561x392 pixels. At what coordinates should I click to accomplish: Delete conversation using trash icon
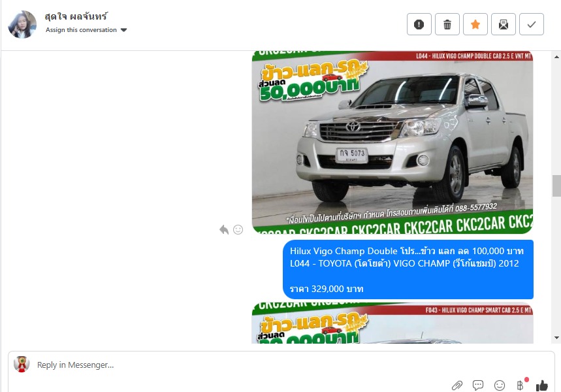coord(447,24)
